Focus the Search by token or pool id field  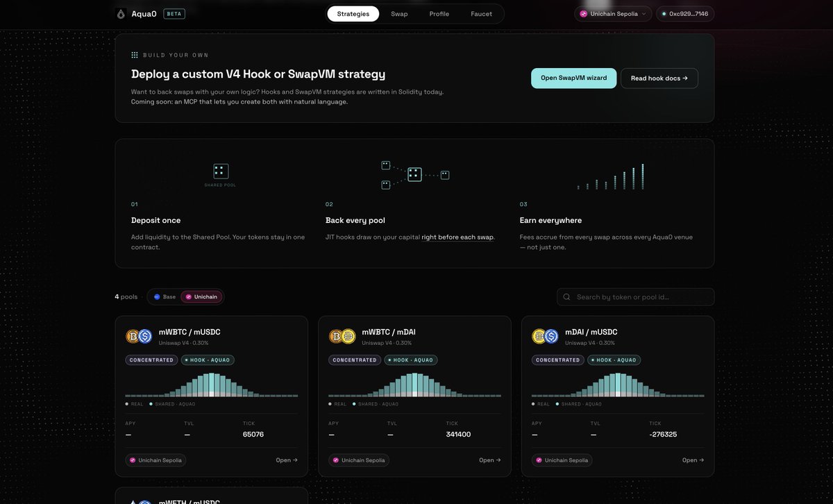click(635, 297)
